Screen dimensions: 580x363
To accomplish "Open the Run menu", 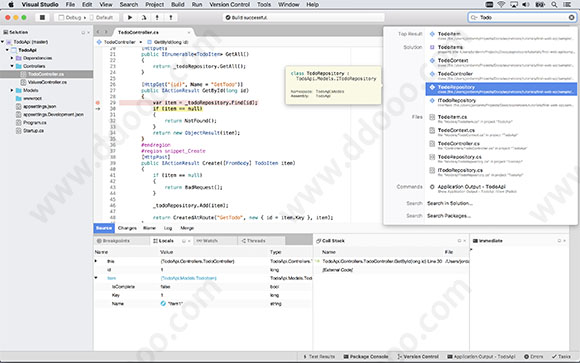I will (x=197, y=4).
